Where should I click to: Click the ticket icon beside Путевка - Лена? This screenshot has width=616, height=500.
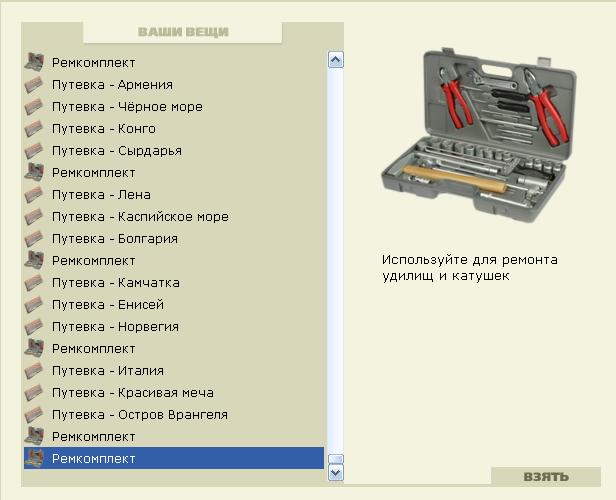pyautogui.click(x=34, y=194)
